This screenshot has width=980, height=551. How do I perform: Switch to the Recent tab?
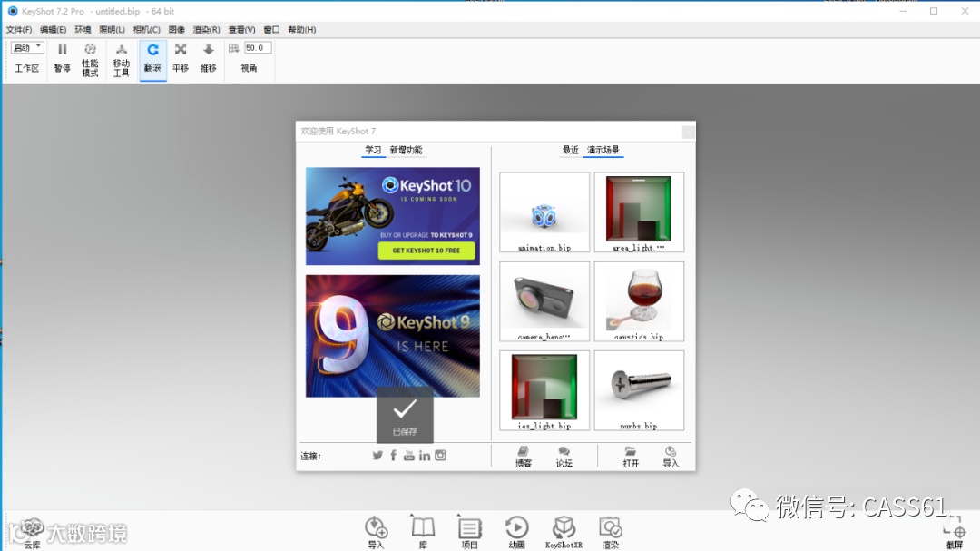pyautogui.click(x=570, y=150)
